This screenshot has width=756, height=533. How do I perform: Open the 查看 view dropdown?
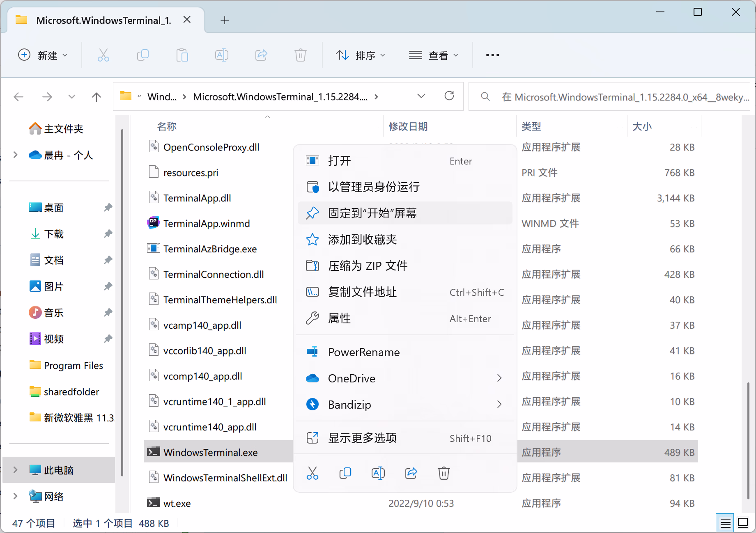coord(434,55)
